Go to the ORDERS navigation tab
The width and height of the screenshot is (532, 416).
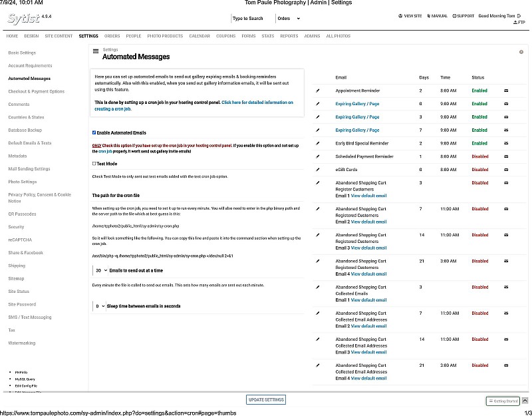pos(112,36)
